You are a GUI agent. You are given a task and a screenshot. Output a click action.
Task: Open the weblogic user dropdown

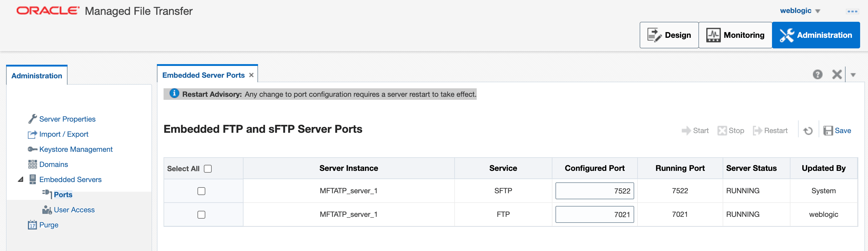(817, 11)
